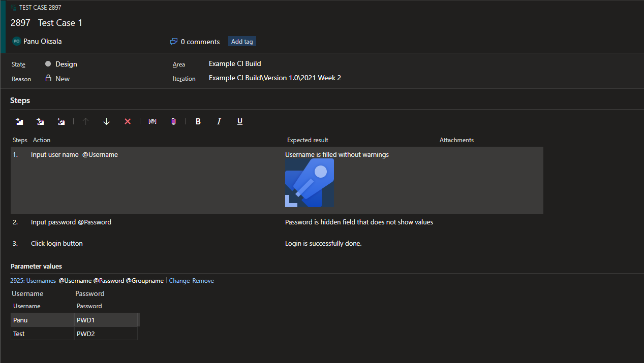Screen dimensions: 644x363
Task: Click the Expected result column header
Action: coord(308,140)
